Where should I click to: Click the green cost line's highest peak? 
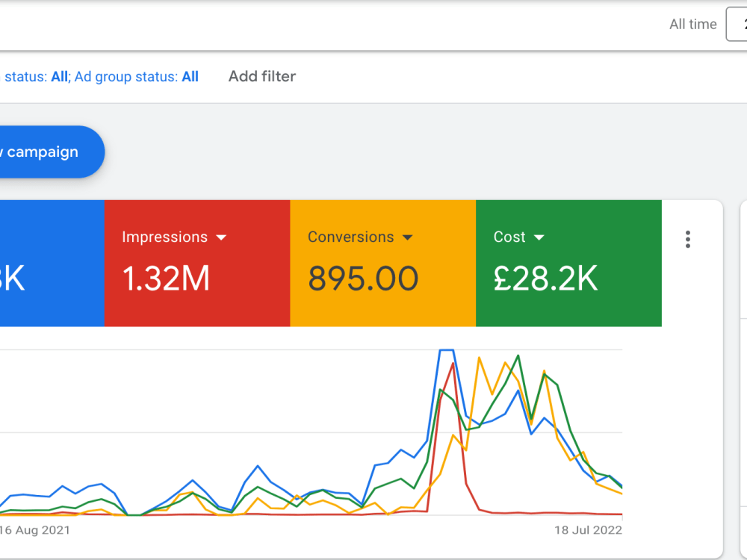[518, 355]
